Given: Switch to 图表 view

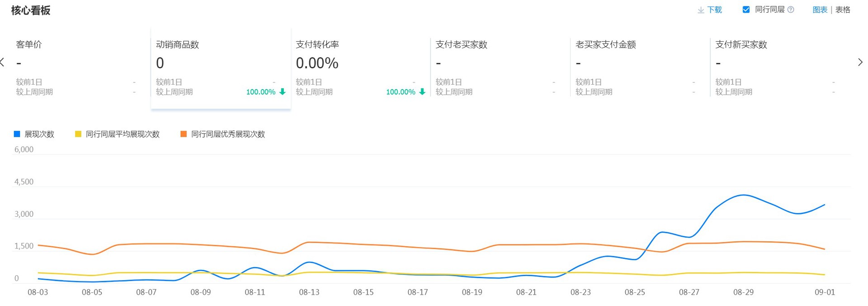Looking at the screenshot, I should pos(820,10).
